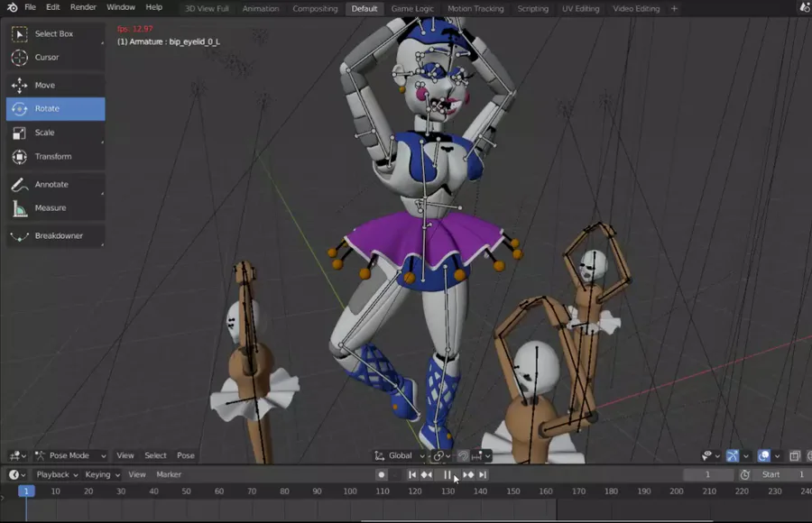The image size is (812, 523).
Task: Open the Window menu
Action: [x=121, y=7]
